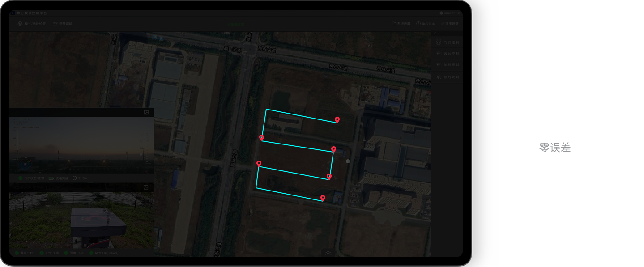Open 系统收藏 folder in toolbar
Screen dimensions: 644x267
(401, 24)
